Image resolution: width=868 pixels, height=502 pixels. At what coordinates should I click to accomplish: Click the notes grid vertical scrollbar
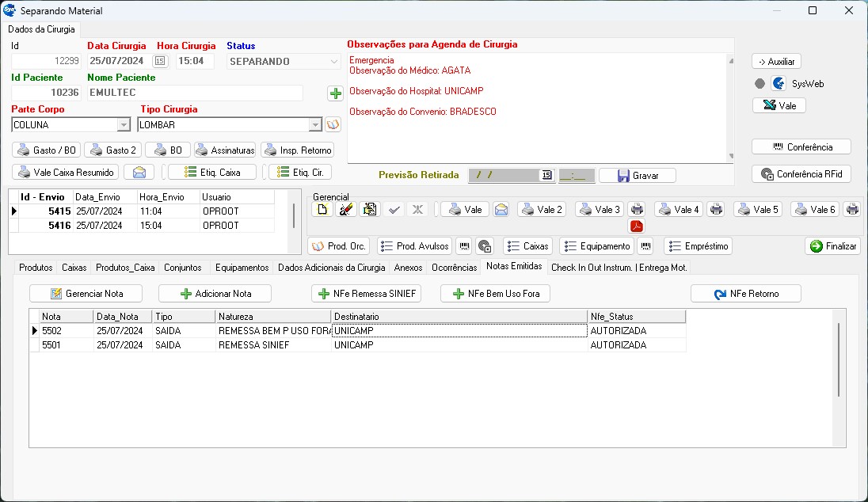tap(839, 360)
